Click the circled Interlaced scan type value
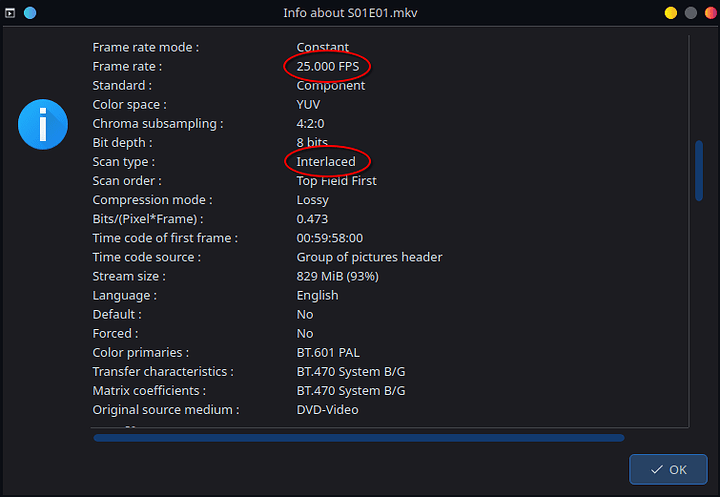720x497 pixels. pos(326,161)
